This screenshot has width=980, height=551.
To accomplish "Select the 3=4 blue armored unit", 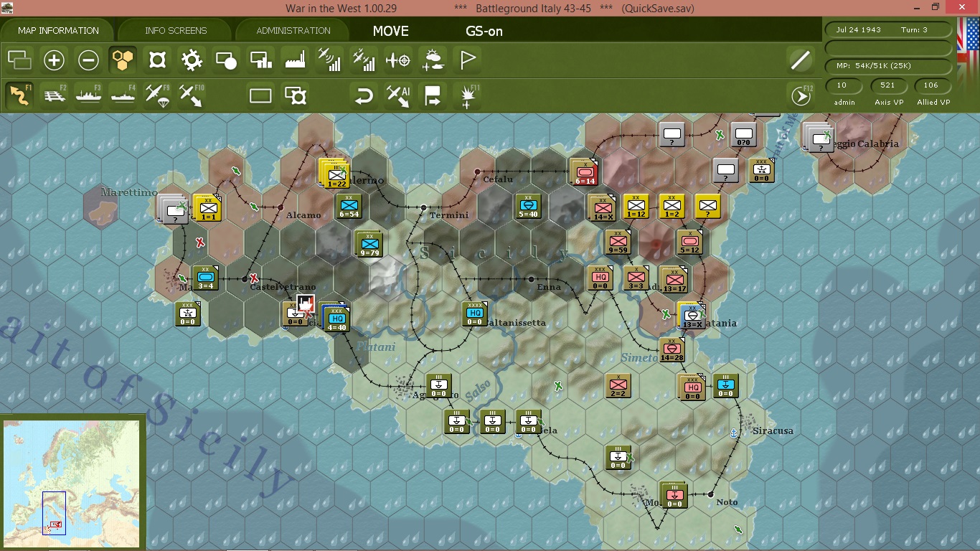I will 206,278.
